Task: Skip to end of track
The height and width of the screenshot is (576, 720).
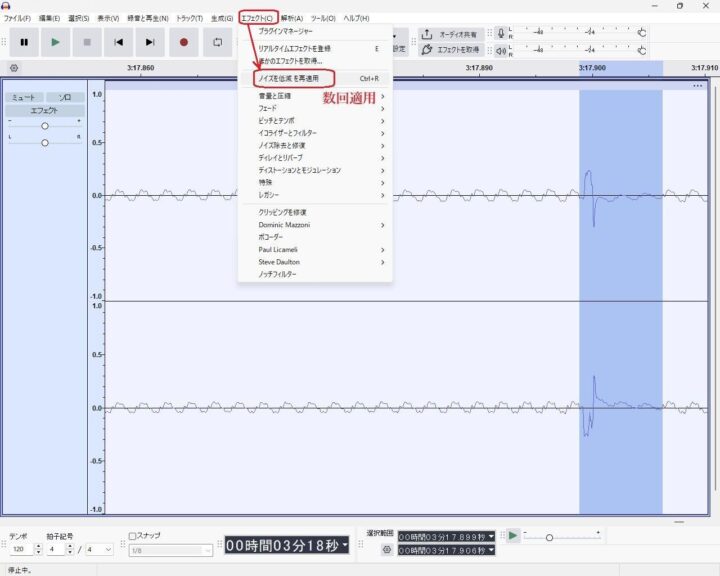Action: [151, 42]
